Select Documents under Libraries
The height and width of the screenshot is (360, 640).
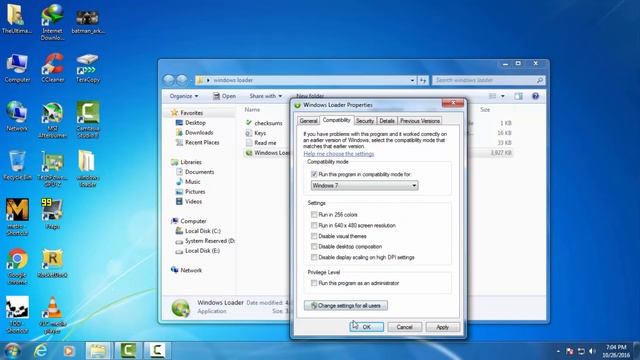[x=195, y=172]
